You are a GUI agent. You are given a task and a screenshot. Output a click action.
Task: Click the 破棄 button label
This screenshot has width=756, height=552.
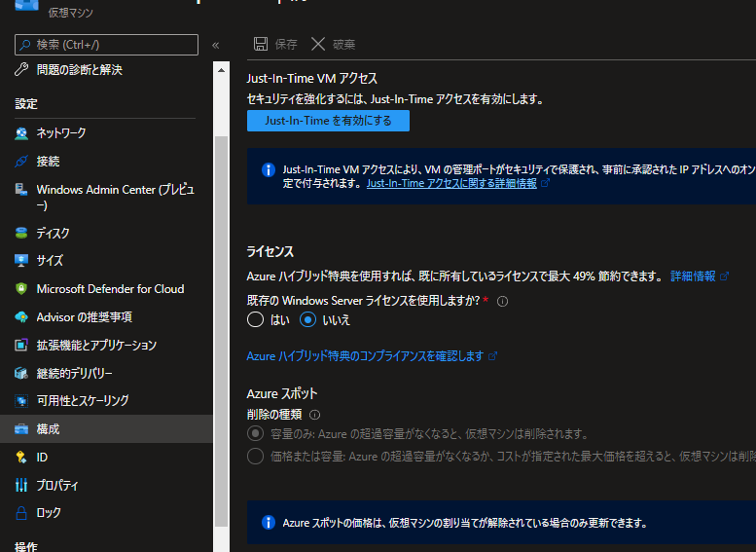pos(343,45)
